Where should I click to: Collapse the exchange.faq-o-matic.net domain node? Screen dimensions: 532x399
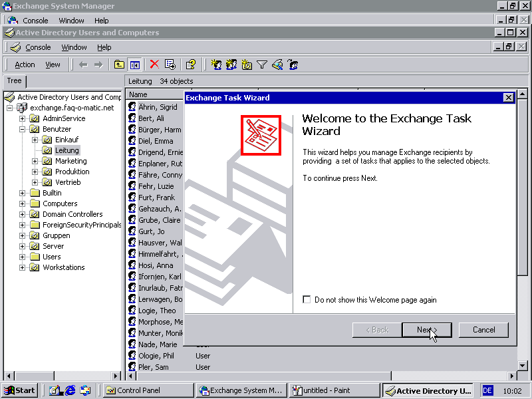coord(9,108)
